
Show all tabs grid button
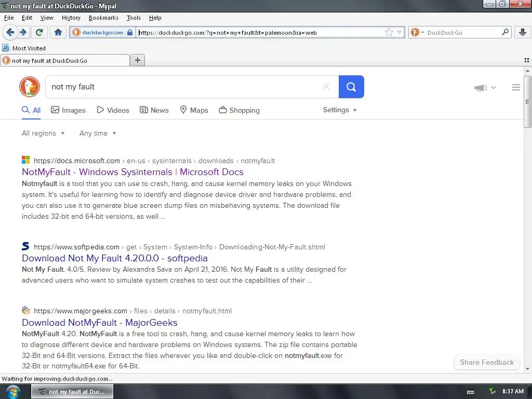click(527, 60)
